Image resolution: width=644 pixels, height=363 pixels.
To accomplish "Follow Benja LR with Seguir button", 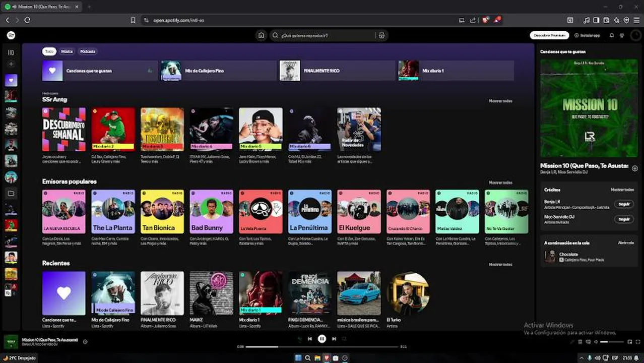I will coord(624,204).
